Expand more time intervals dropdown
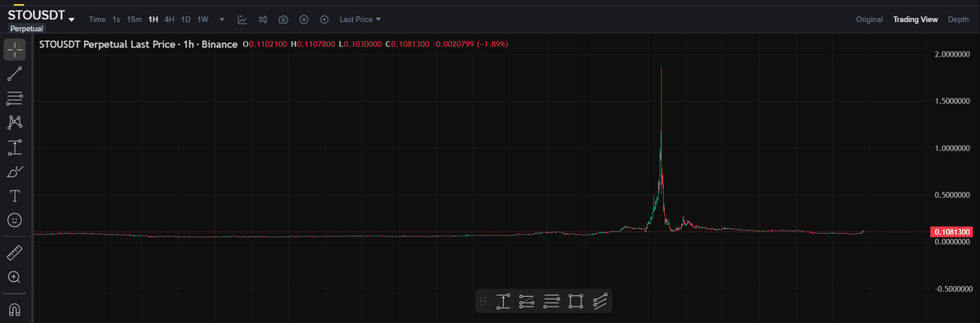 coord(222,19)
